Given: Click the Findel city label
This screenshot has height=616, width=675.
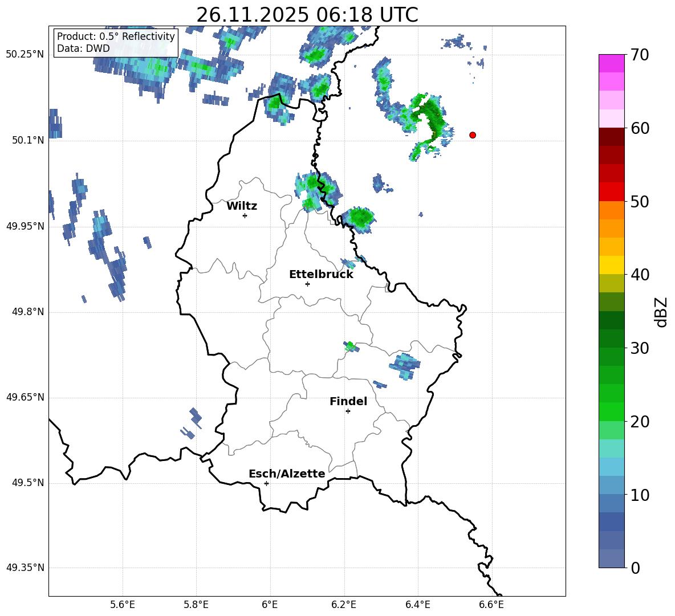Looking at the screenshot, I should [x=348, y=401].
